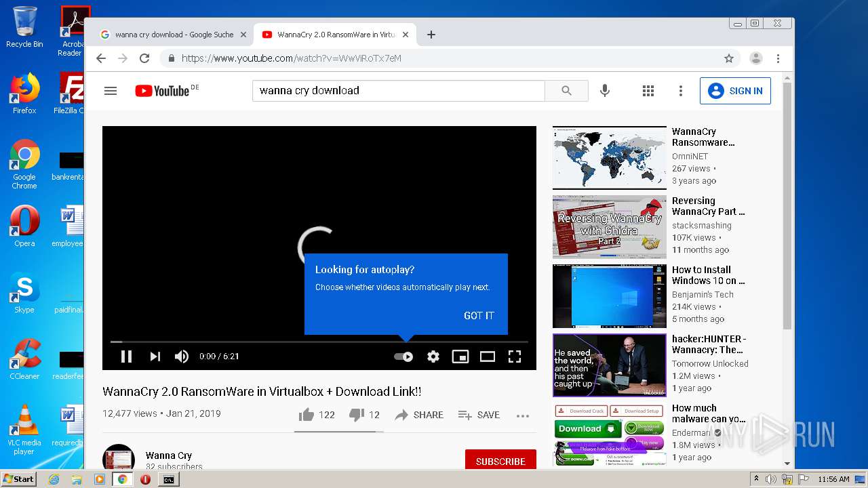Subscribe to the Wanna Cry channel
868x488 pixels.
tap(500, 461)
